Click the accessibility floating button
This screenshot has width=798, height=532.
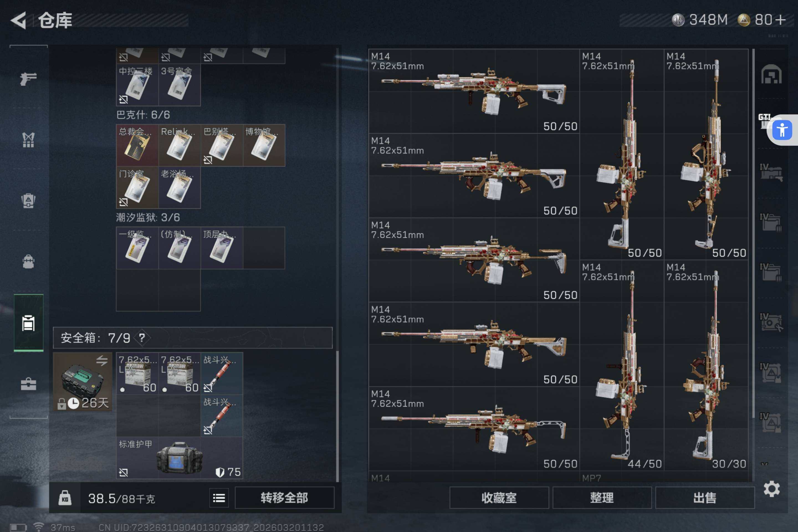(x=782, y=130)
